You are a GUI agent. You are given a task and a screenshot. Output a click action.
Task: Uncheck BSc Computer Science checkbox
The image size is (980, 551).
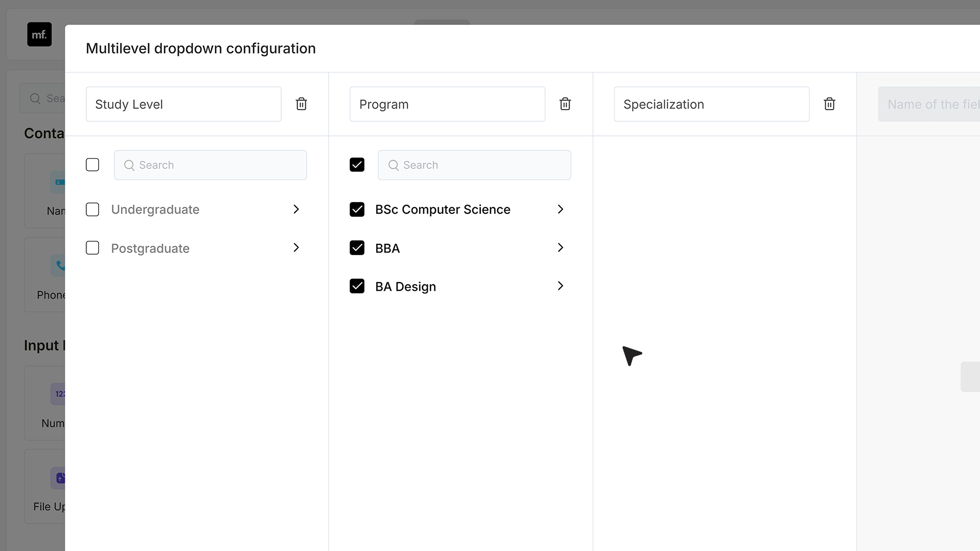point(357,210)
